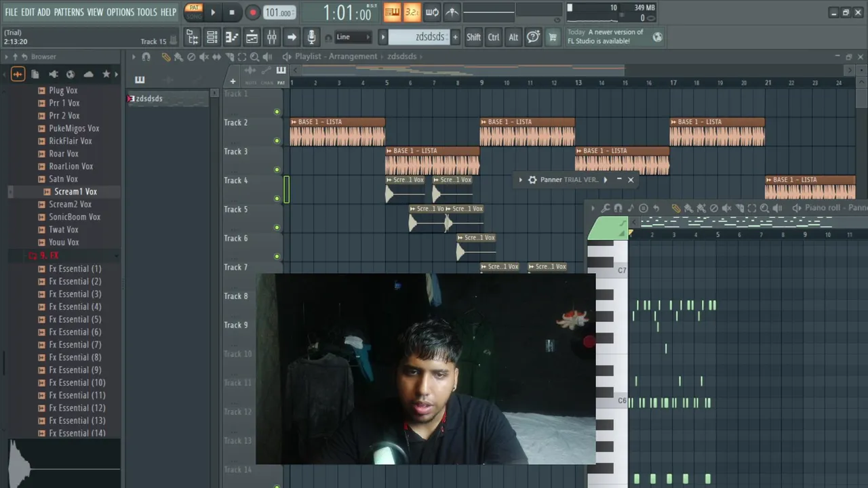Open the EDIT menu
This screenshot has width=868, height=488.
28,12
